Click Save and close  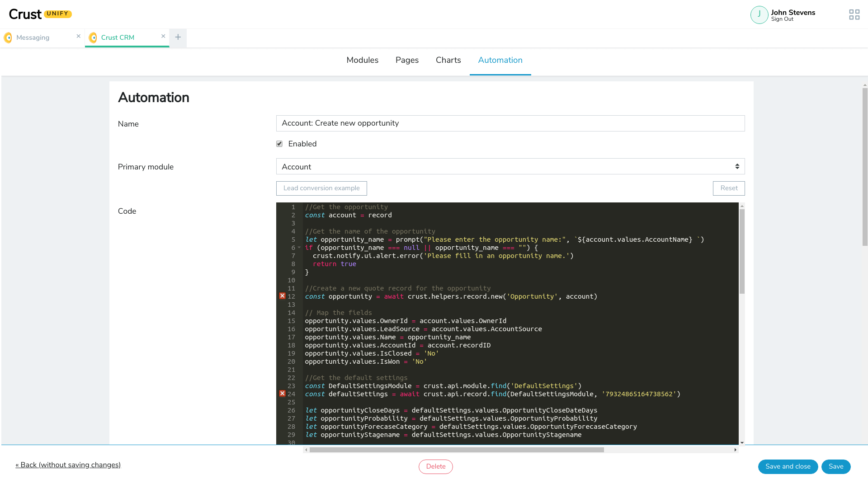pos(788,466)
